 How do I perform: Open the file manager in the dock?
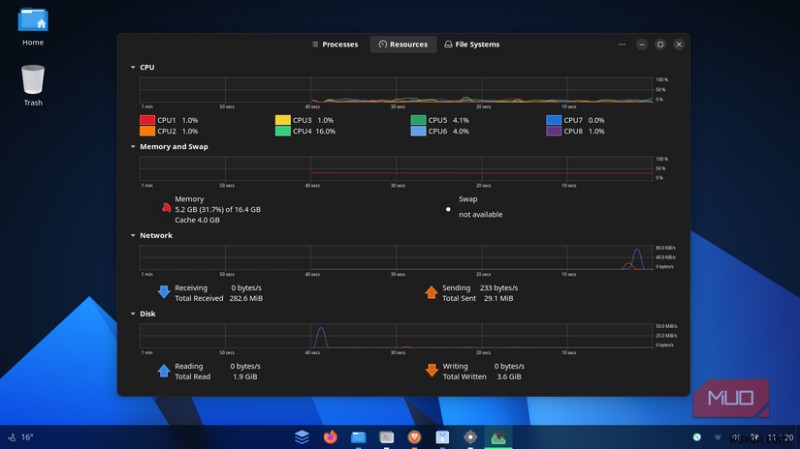(359, 437)
